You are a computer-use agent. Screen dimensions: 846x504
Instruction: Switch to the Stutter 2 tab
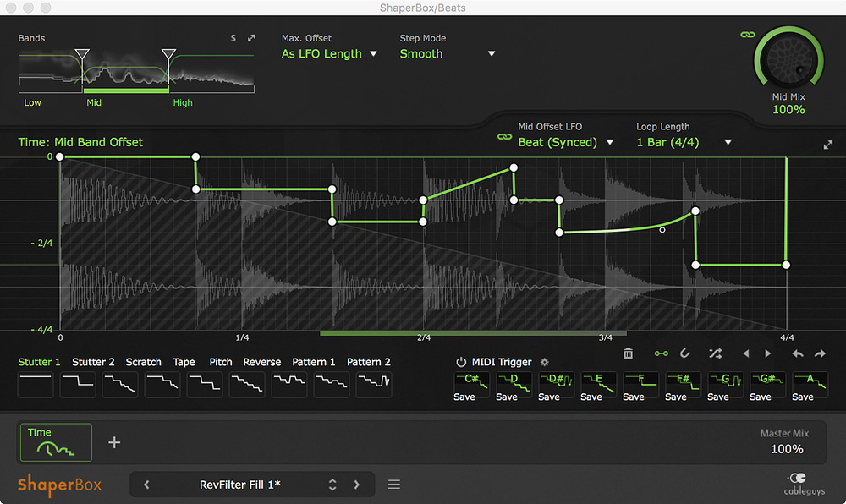pyautogui.click(x=93, y=362)
